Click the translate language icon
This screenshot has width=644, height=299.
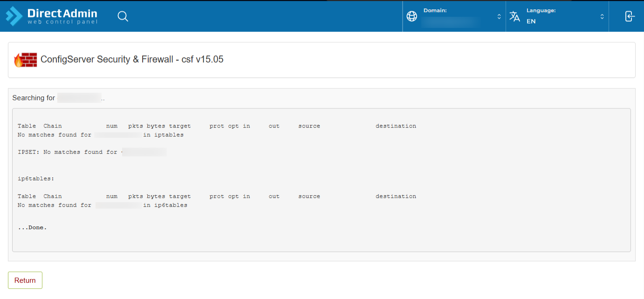[514, 16]
